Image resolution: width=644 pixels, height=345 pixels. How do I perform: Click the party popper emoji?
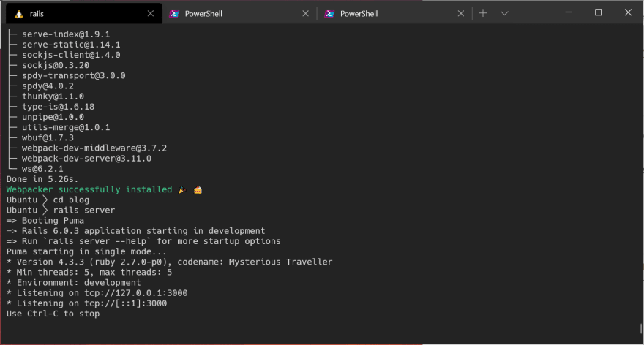pyautogui.click(x=182, y=189)
